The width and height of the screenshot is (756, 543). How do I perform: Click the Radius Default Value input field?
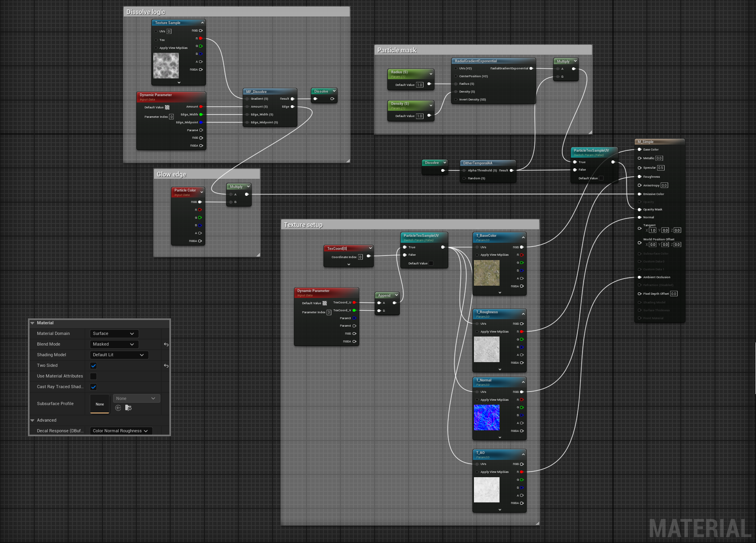click(420, 85)
